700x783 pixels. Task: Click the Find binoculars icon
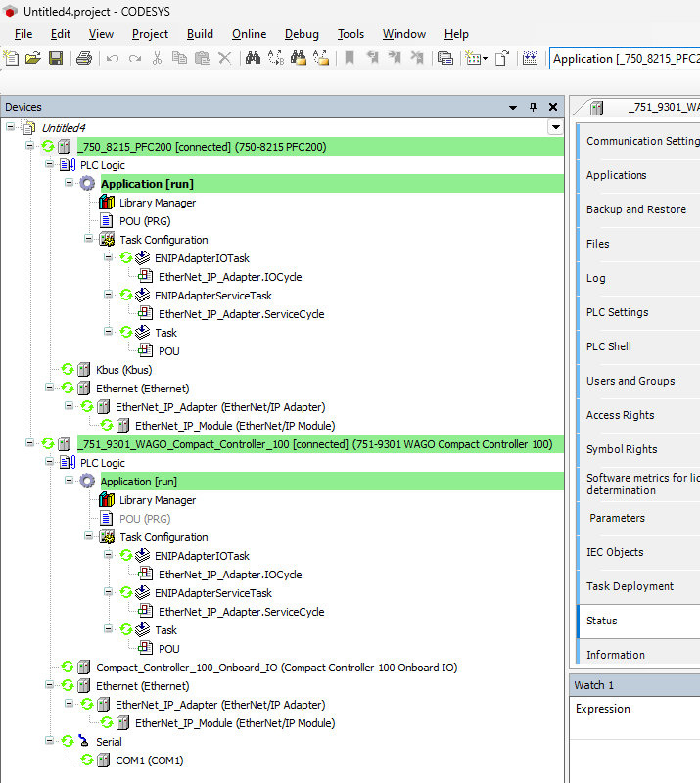253,58
